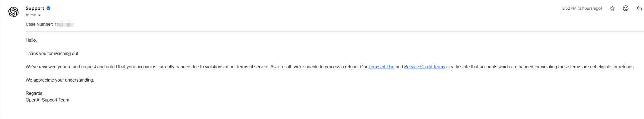
Task: Click the blue verified badge beside Support
Action: click(48, 8)
